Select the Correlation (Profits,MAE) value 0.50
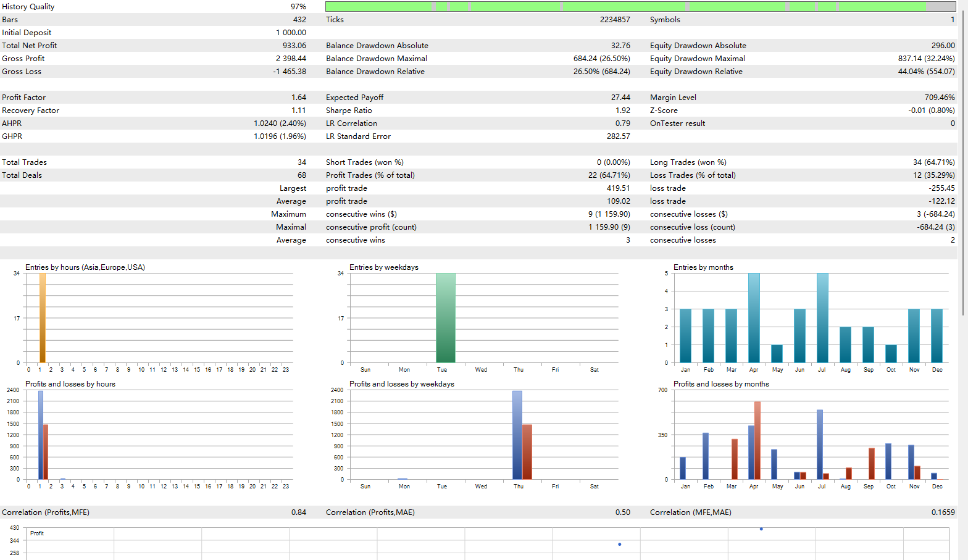This screenshot has width=968, height=560. 623,512
